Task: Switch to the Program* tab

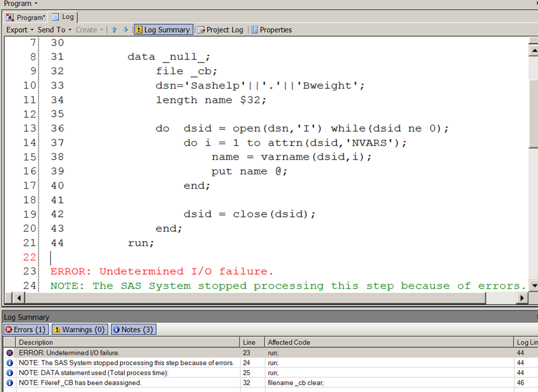Action: point(25,17)
